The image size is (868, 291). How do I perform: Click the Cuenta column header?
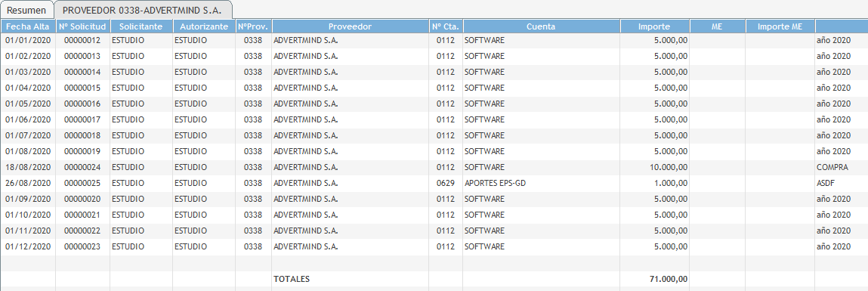tap(541, 26)
